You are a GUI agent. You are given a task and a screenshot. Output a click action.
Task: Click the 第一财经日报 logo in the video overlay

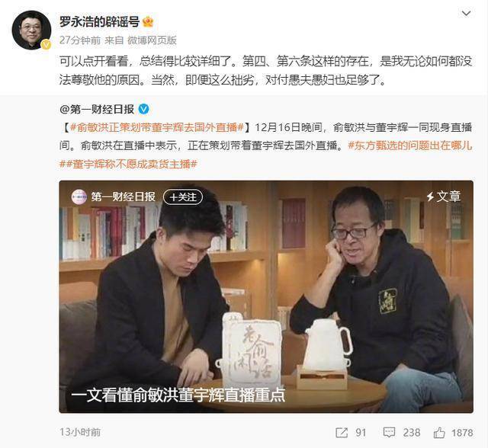[79, 197]
